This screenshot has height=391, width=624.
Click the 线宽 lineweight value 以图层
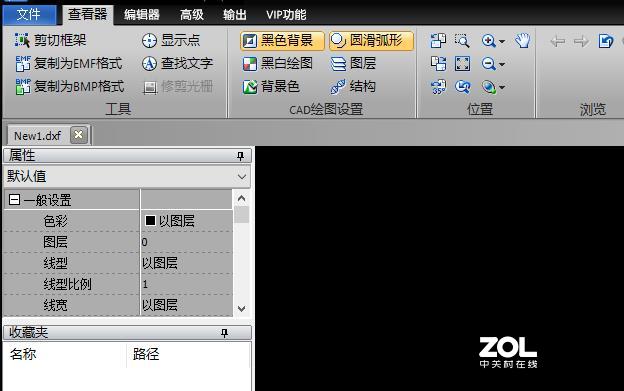pos(186,305)
